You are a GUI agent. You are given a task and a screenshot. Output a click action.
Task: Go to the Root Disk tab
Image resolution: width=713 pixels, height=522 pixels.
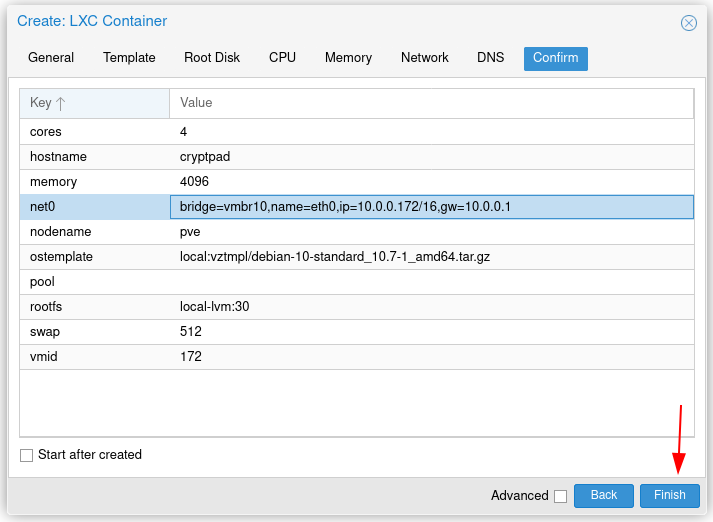click(212, 58)
